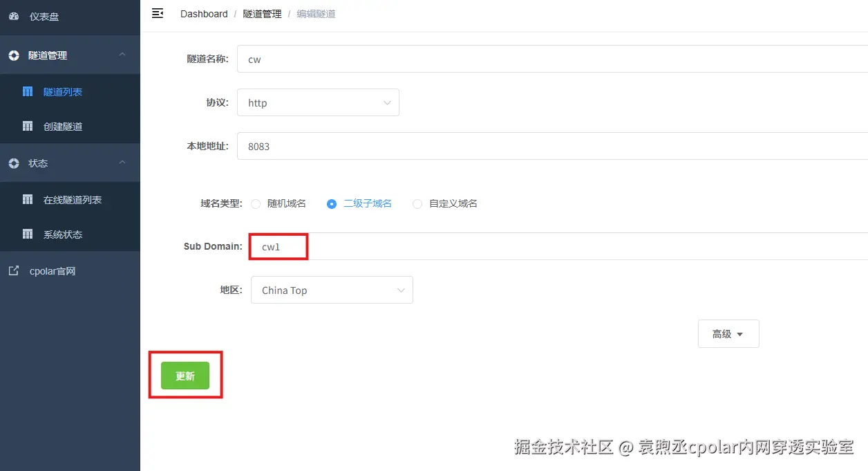This screenshot has width=868, height=471.
Task: Click the dashboard gauge icon beside 仪表盘
Action: click(14, 16)
